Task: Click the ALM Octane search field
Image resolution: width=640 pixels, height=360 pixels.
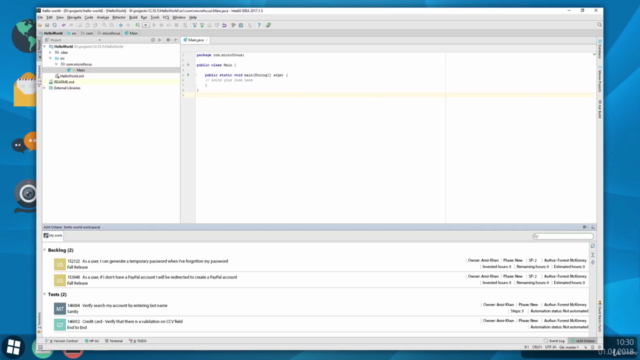Action: (x=563, y=236)
